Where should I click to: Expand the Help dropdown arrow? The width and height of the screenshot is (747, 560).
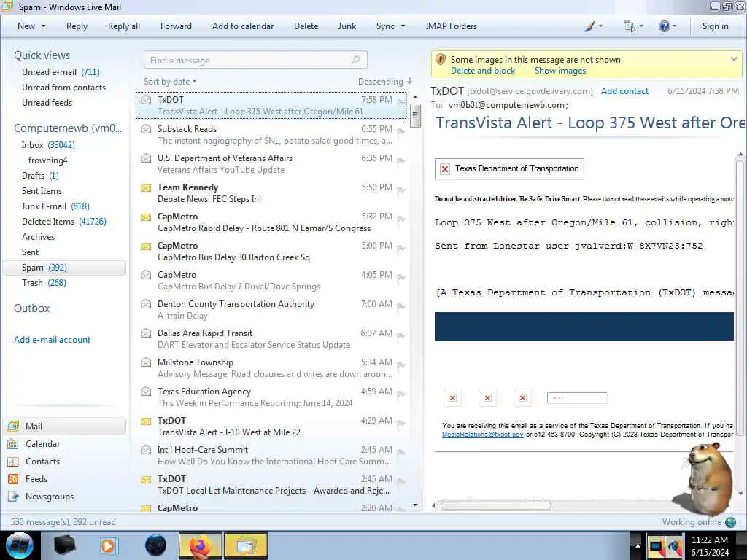(674, 26)
